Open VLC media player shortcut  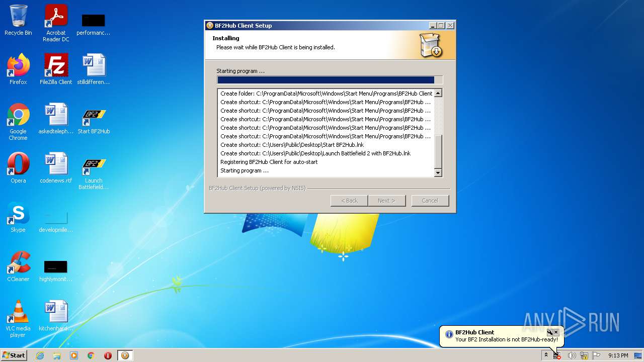[18, 319]
